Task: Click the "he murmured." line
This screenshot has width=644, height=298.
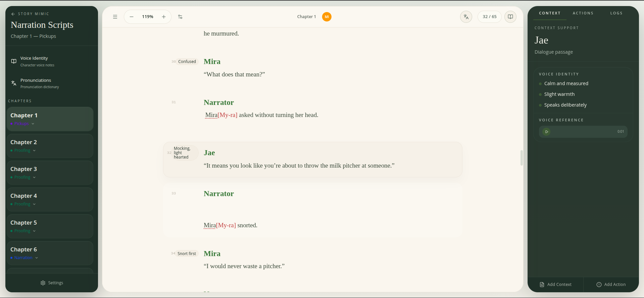Action: 221,34
